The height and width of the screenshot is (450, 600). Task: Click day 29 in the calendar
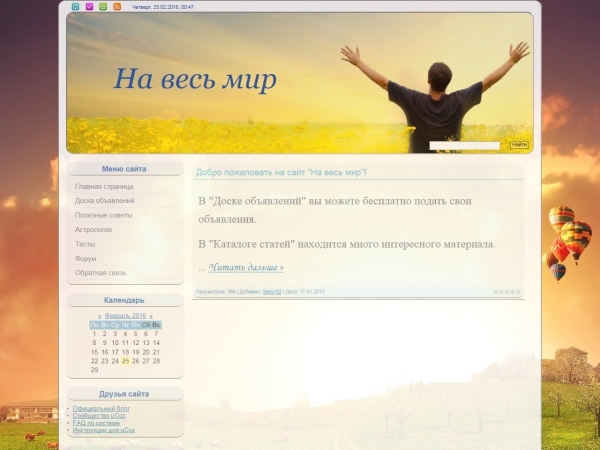pos(94,370)
